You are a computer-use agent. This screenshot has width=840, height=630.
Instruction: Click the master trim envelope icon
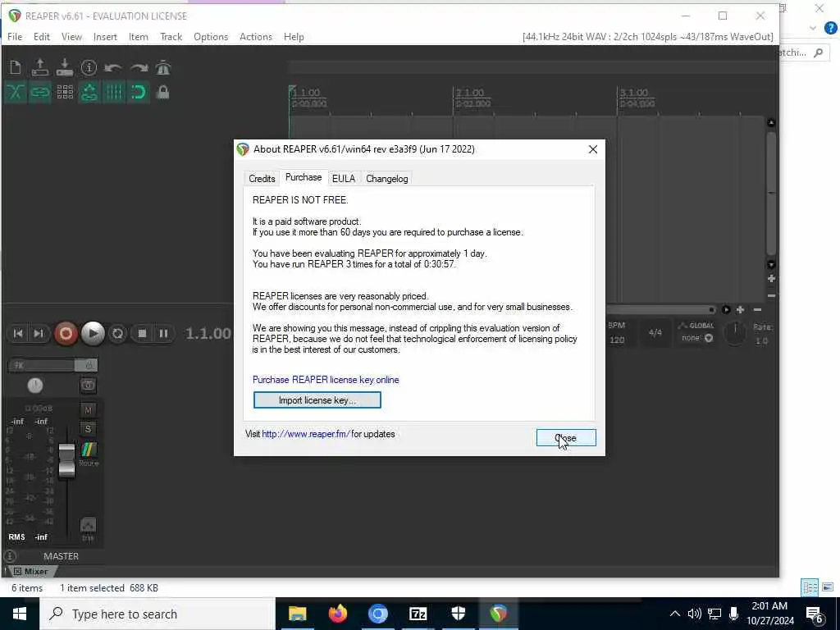[88, 525]
